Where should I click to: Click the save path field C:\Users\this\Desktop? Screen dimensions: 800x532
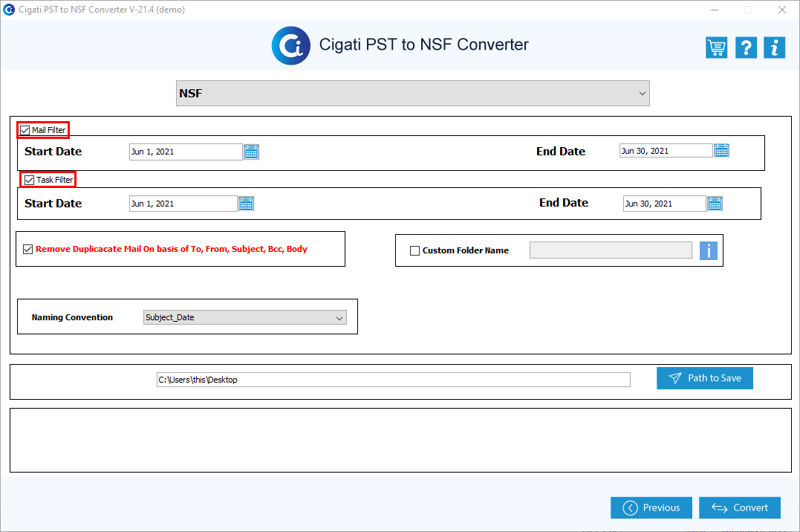pos(394,380)
